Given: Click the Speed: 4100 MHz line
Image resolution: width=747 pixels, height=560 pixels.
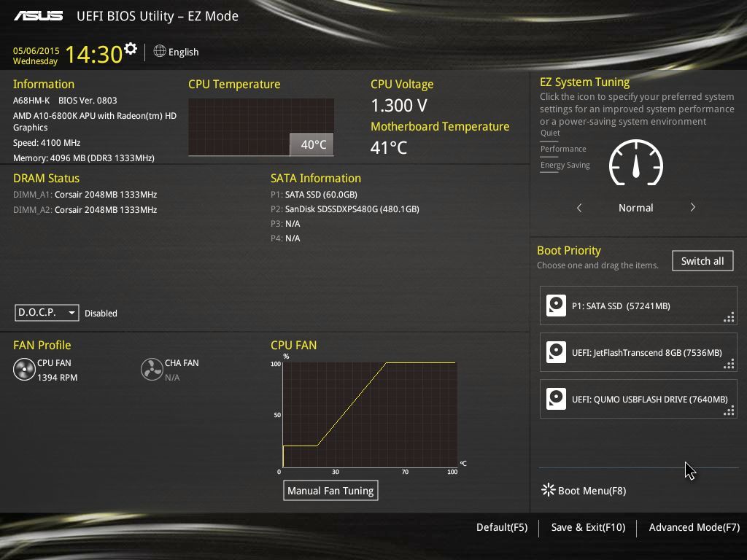Looking at the screenshot, I should click(x=47, y=142).
